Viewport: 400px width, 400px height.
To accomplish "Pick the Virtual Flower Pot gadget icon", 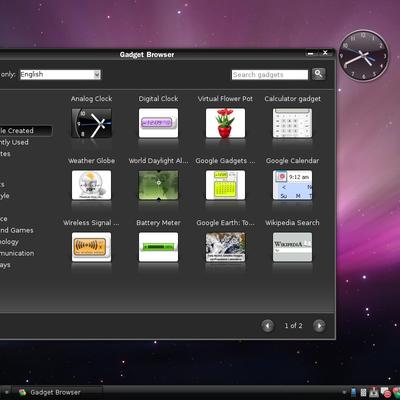I will tap(225, 123).
